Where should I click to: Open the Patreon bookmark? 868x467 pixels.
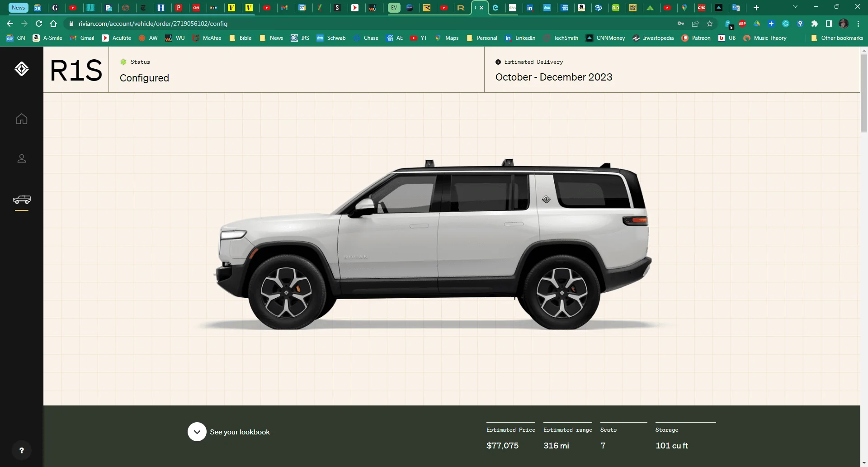(x=696, y=38)
